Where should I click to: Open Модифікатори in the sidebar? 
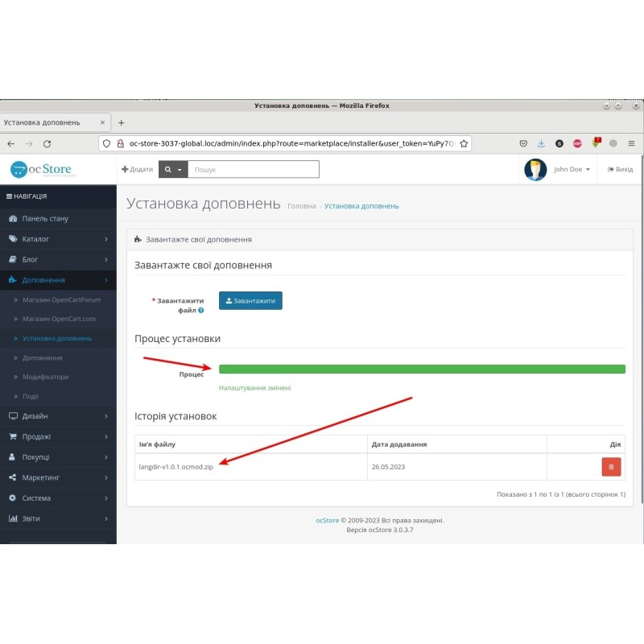46,377
